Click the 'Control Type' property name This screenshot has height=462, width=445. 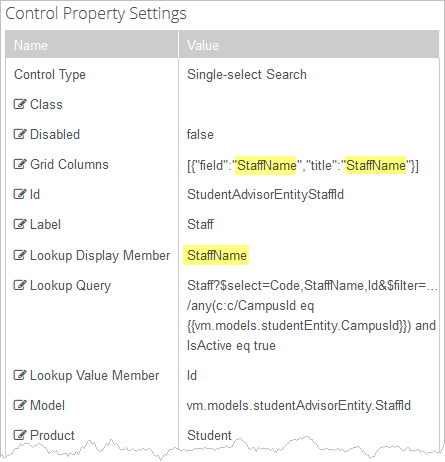click(x=50, y=75)
